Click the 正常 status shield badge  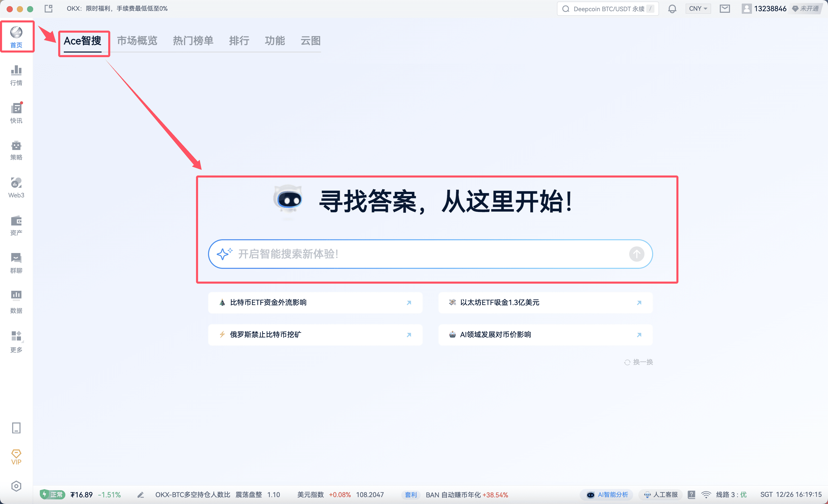pos(52,494)
